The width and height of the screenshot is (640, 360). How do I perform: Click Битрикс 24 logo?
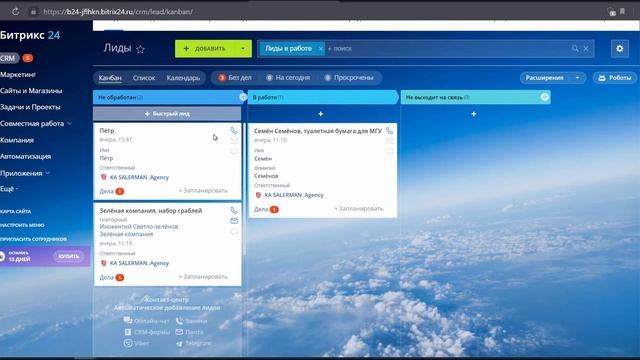point(30,35)
